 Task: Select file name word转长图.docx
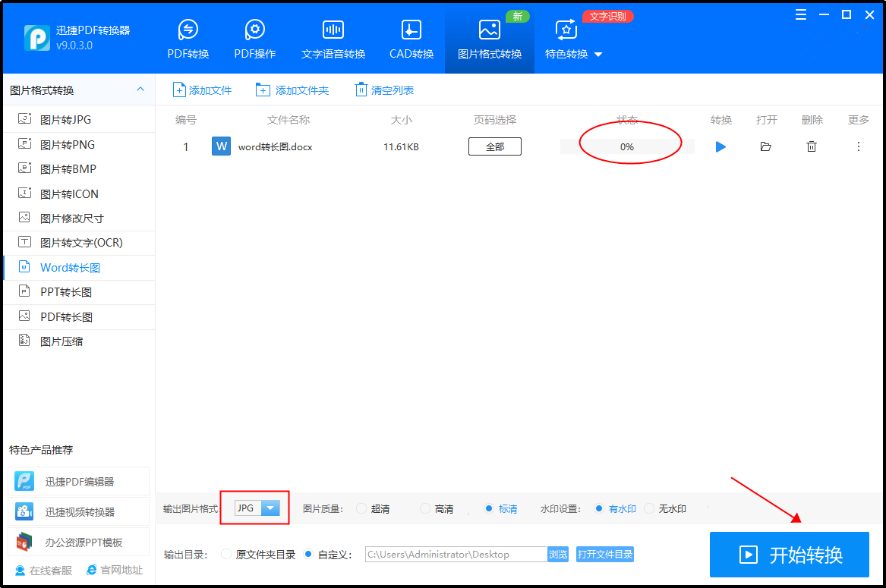point(275,147)
